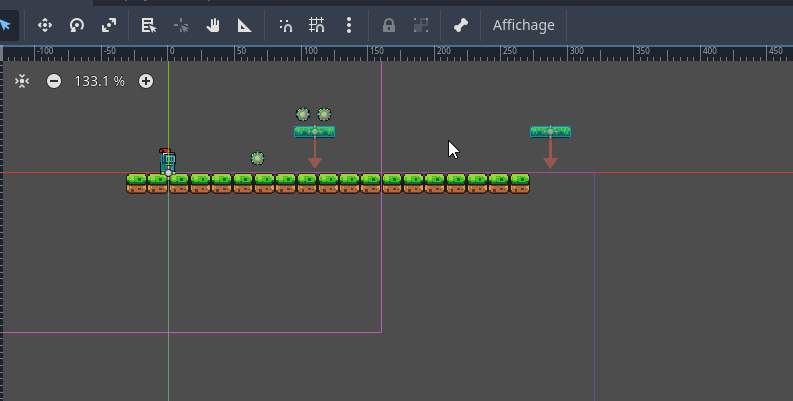Activate the Pan Mode hand tool
This screenshot has width=793, height=401.
[x=213, y=25]
